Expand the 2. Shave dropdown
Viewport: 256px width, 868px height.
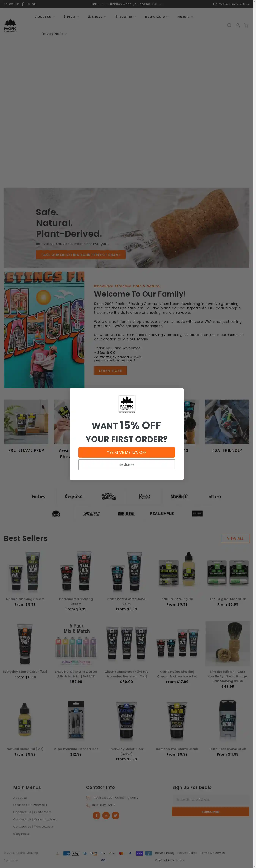click(x=97, y=16)
